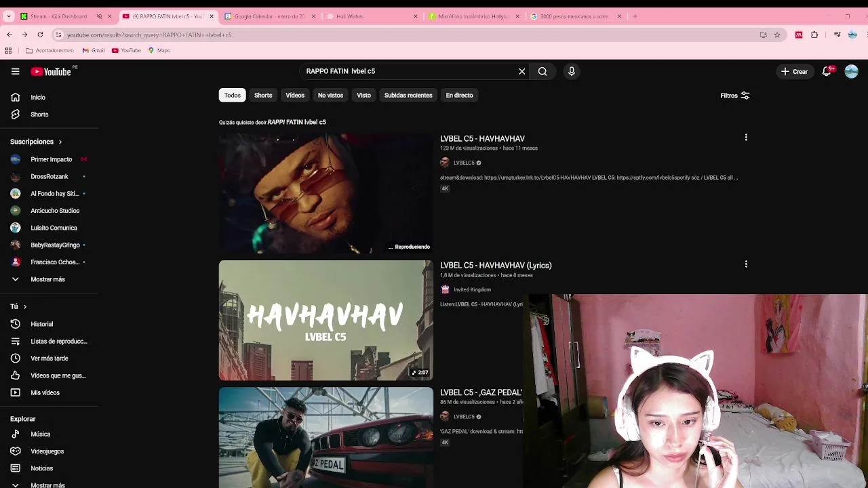
Task: Open the Filtros search filters
Action: [x=735, y=96]
